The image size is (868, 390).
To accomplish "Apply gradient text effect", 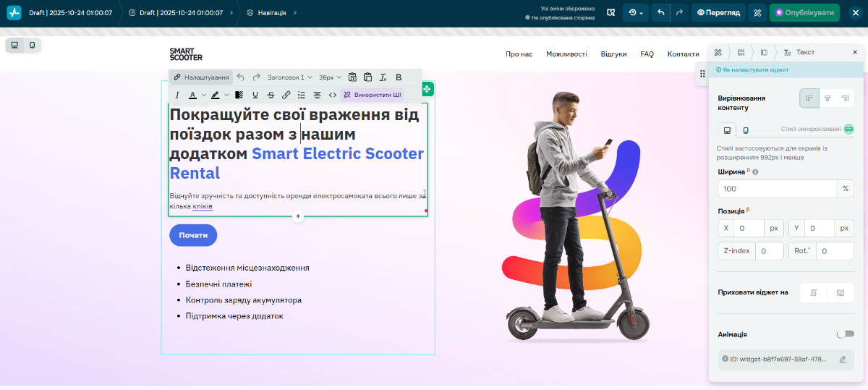I will click(x=239, y=95).
